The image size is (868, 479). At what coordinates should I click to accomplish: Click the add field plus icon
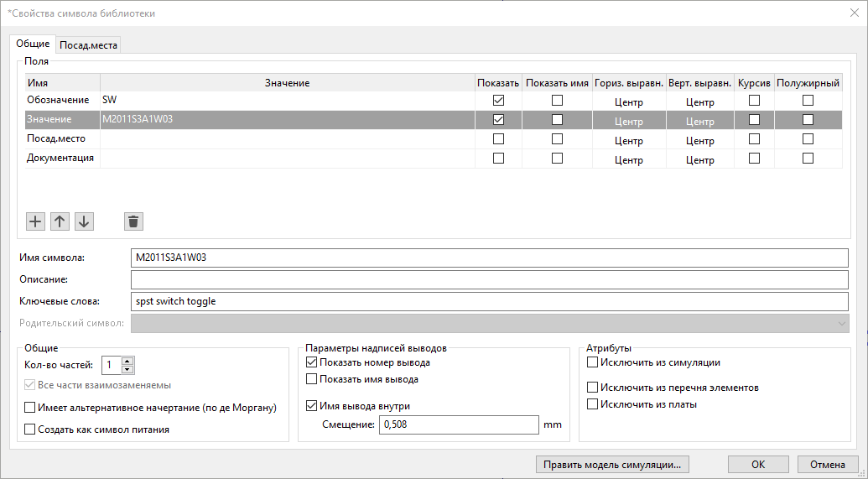point(35,221)
